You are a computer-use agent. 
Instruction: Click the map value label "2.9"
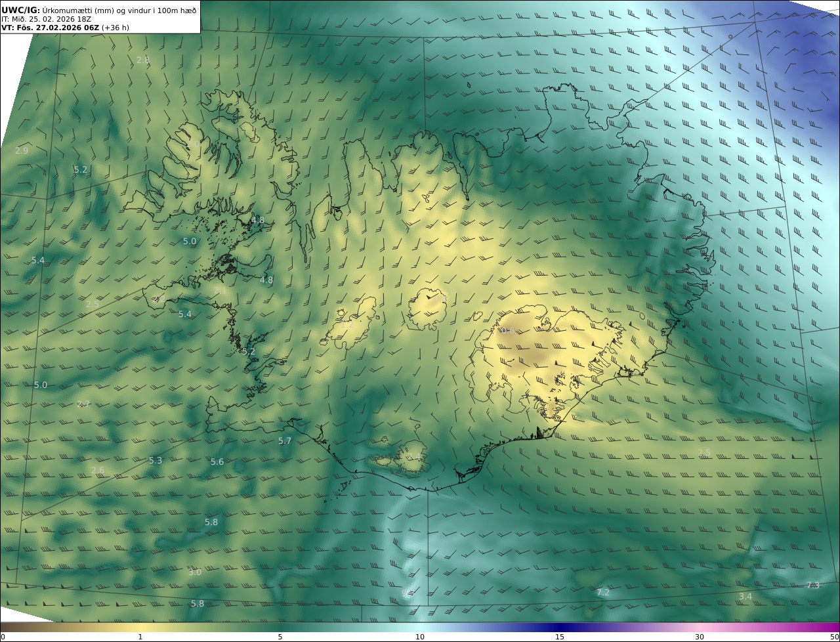[x=22, y=151]
